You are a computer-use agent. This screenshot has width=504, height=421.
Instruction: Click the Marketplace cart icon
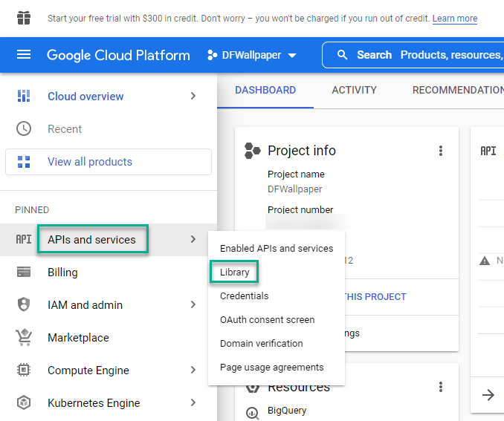[24, 337]
